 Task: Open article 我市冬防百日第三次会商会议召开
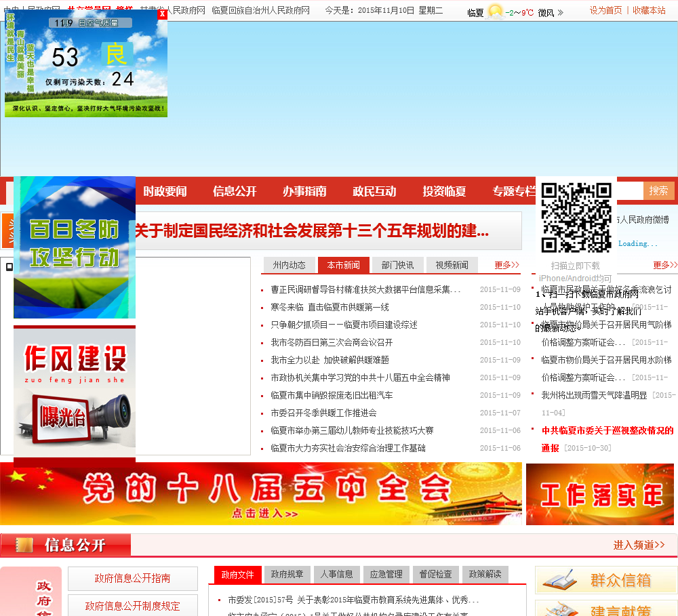tap(332, 343)
